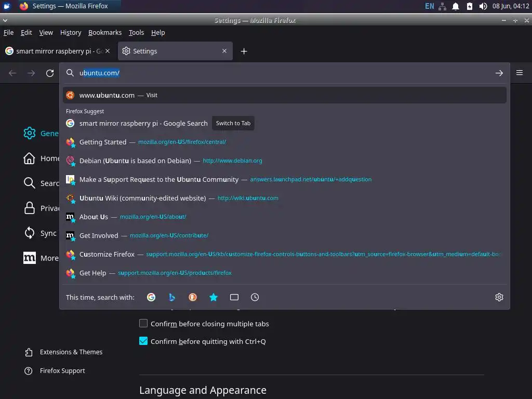Open power manager battery tray icon

[470, 6]
